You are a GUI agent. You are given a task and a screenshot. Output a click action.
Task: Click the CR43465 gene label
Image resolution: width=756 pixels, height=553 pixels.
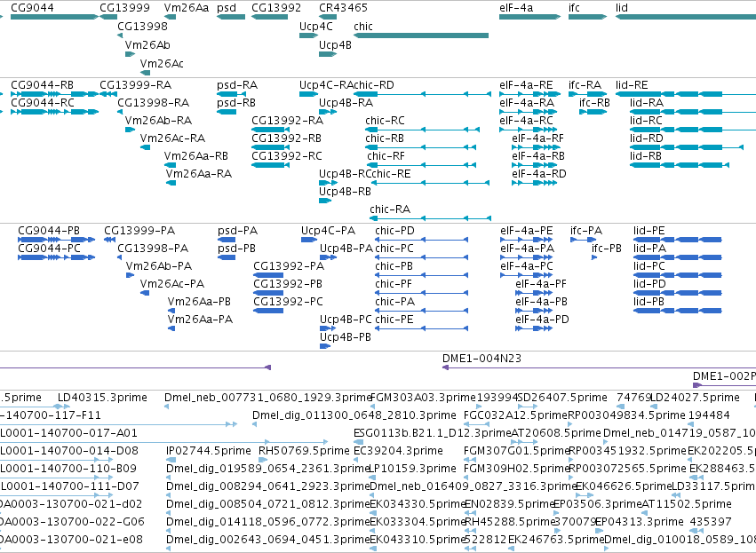coord(343,8)
